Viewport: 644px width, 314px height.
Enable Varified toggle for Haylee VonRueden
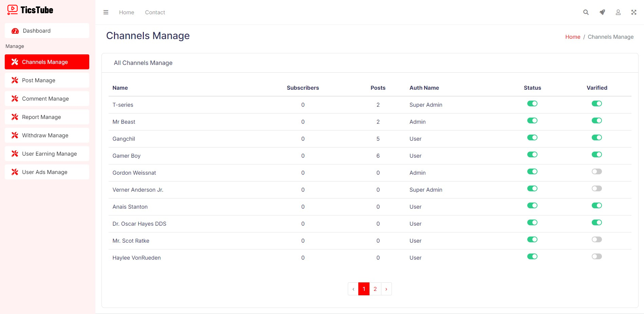click(x=596, y=257)
